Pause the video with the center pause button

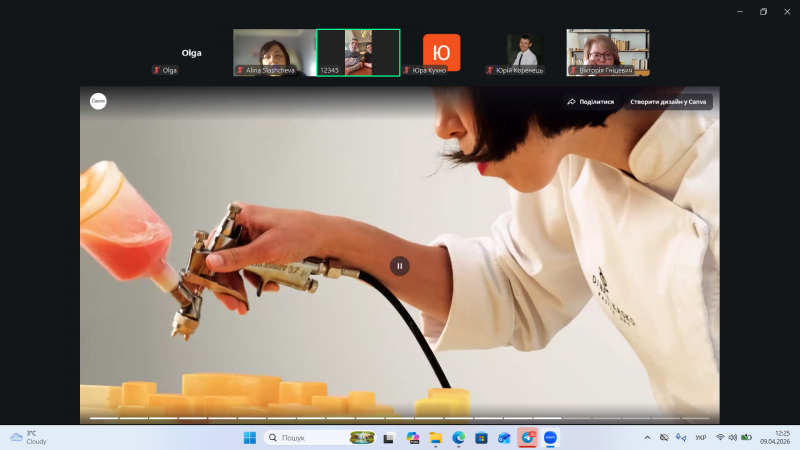pyautogui.click(x=399, y=265)
